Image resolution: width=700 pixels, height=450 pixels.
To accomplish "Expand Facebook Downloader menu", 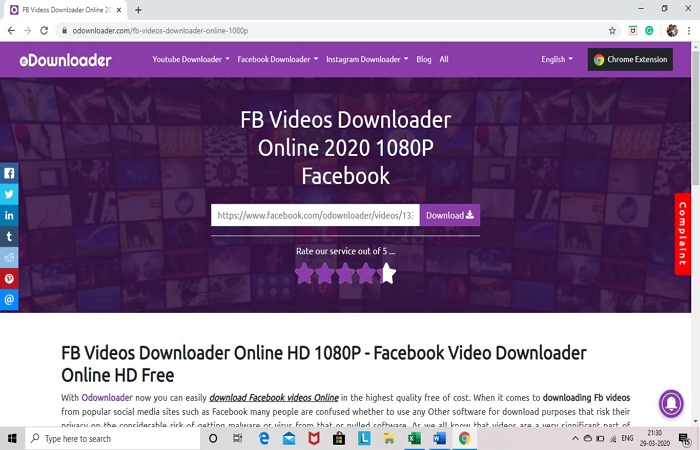I will pos(278,59).
